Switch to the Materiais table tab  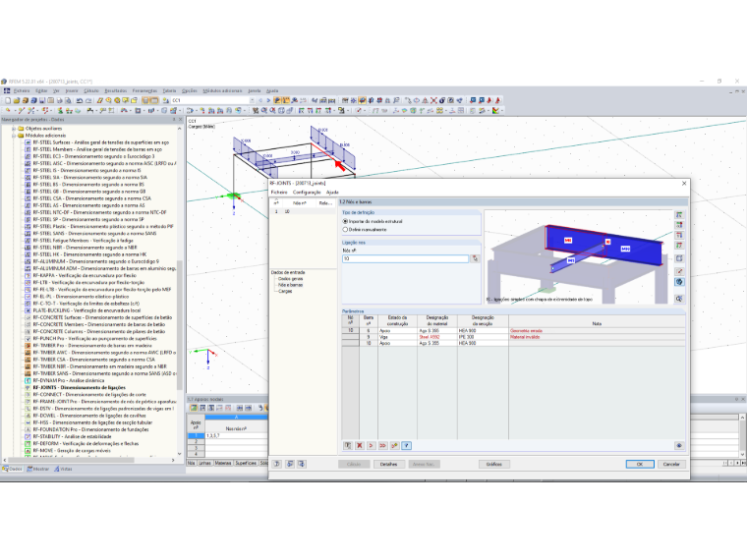[x=222, y=463]
